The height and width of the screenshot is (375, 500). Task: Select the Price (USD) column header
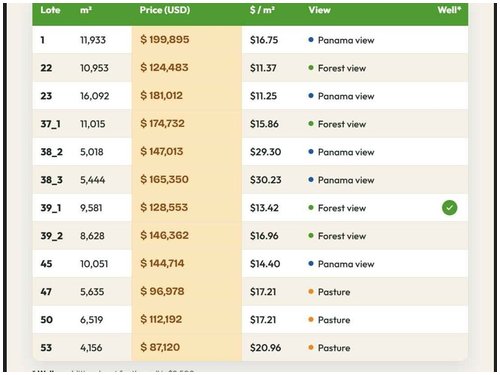(x=165, y=10)
